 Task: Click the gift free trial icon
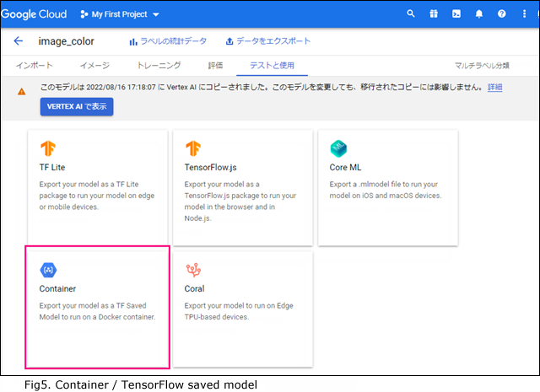434,13
